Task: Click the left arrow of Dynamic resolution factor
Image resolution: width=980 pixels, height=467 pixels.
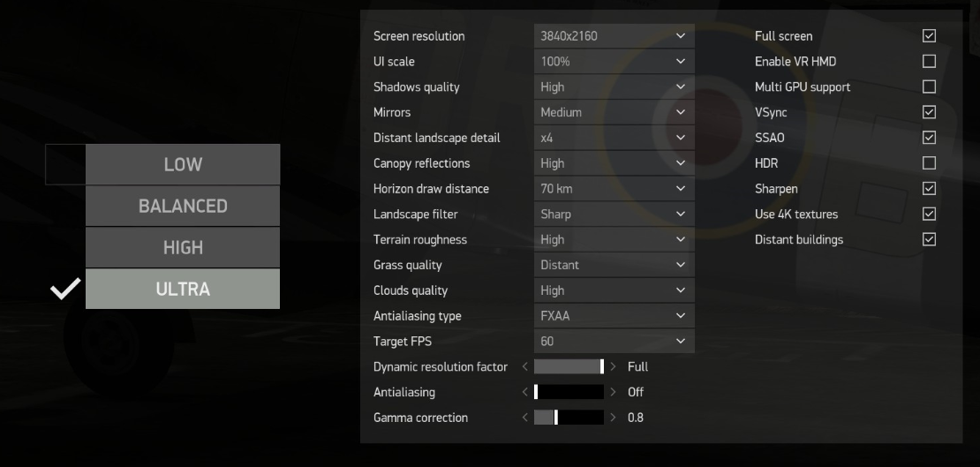Action: coord(525,367)
